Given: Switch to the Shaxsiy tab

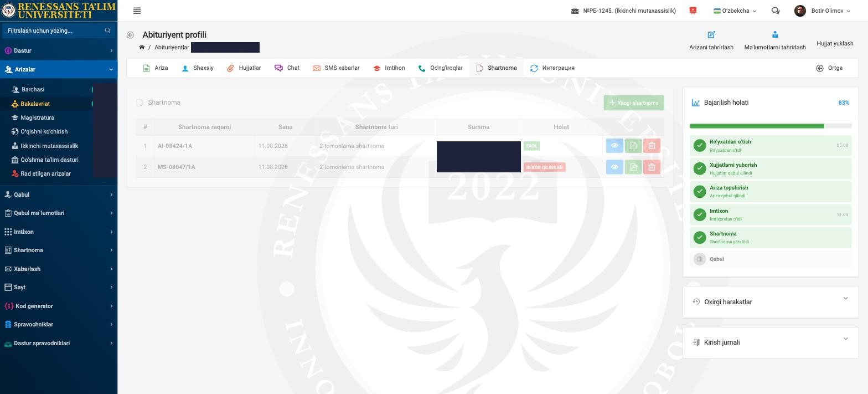Looking at the screenshot, I should pos(198,68).
